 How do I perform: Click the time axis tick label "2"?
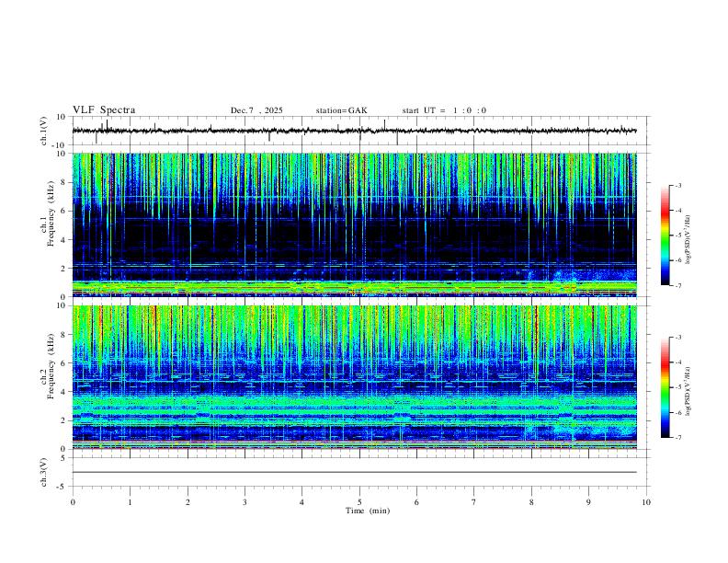pos(188,502)
